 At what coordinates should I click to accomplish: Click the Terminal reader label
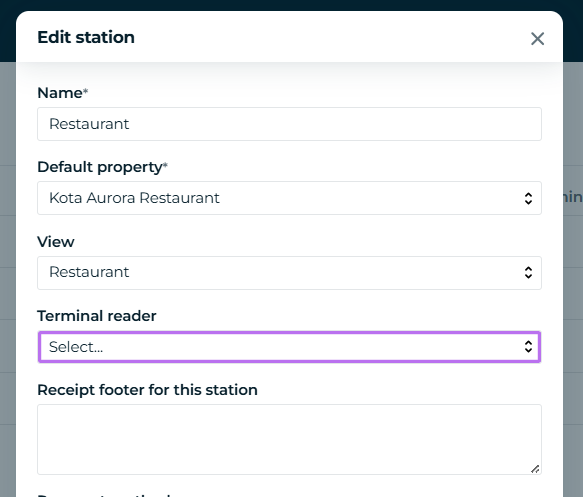tap(97, 316)
